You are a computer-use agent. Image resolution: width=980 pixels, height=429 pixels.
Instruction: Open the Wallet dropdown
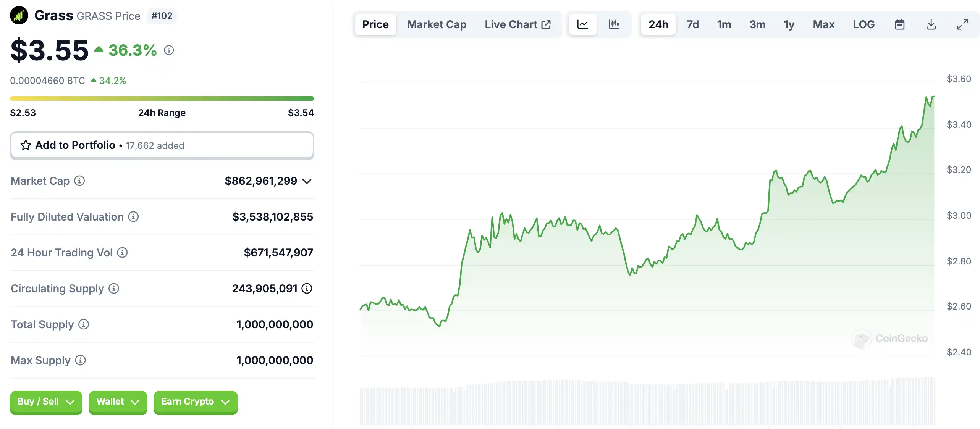click(x=118, y=402)
